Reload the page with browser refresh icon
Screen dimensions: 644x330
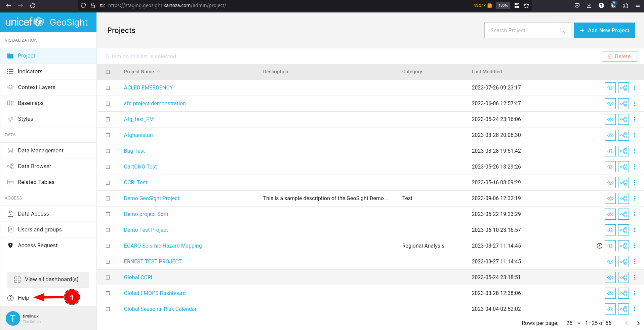(x=33, y=5)
